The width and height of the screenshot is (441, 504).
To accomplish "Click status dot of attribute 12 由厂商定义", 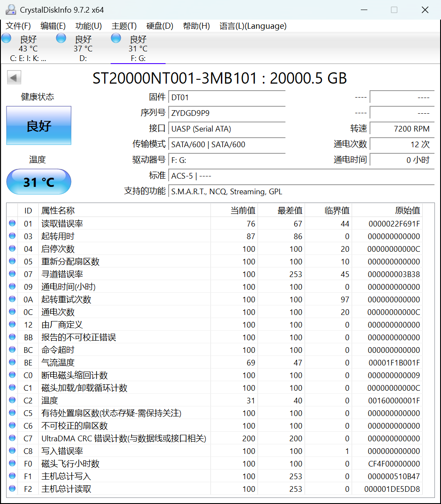I will 12,325.
